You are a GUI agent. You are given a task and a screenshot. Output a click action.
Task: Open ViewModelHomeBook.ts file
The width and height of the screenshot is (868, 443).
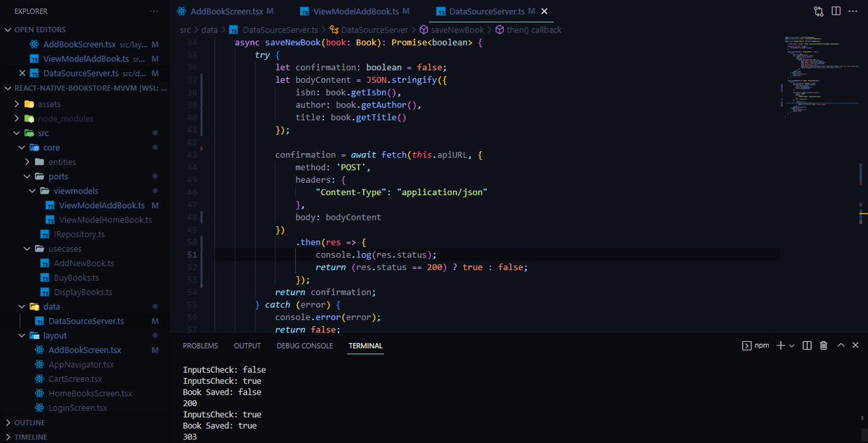pos(105,220)
